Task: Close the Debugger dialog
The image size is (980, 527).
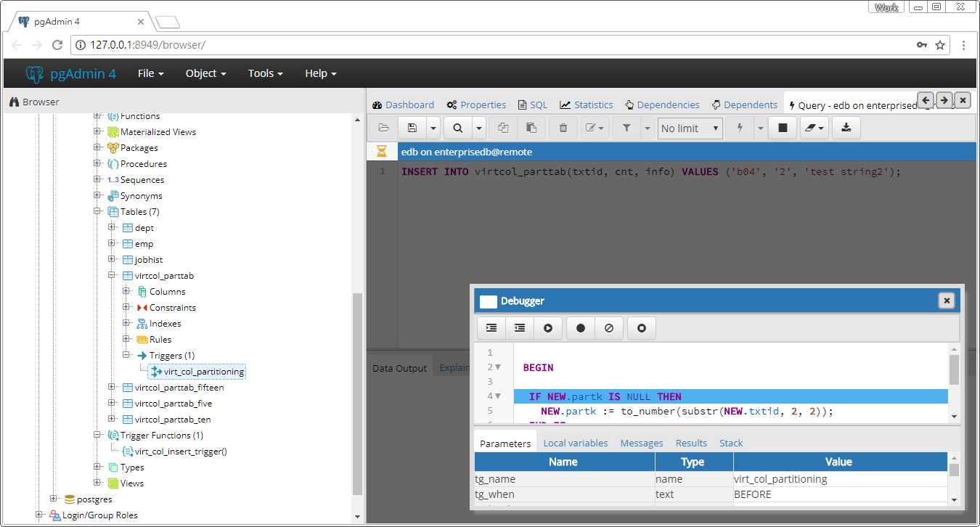Action: click(x=946, y=301)
